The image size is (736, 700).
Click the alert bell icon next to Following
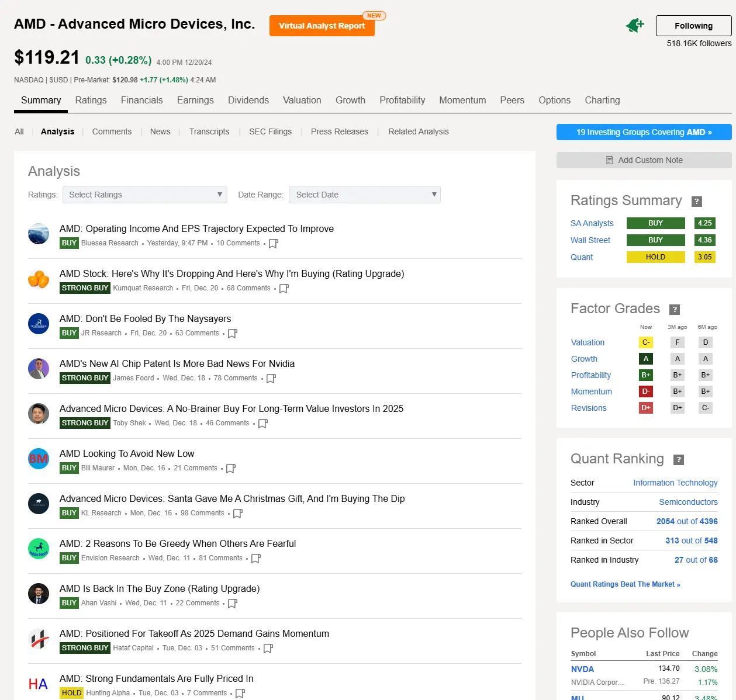[x=634, y=26]
